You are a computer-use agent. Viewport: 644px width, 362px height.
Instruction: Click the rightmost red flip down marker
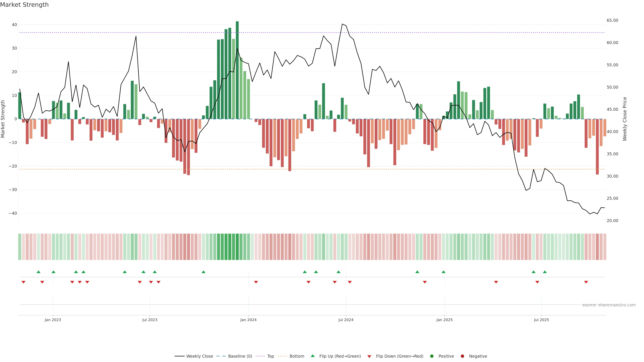[586, 282]
